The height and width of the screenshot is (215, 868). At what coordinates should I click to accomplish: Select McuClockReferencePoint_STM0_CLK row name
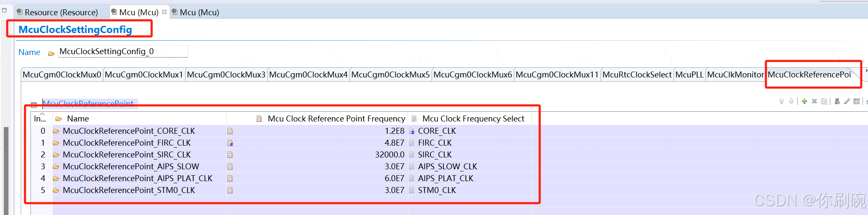(x=129, y=190)
